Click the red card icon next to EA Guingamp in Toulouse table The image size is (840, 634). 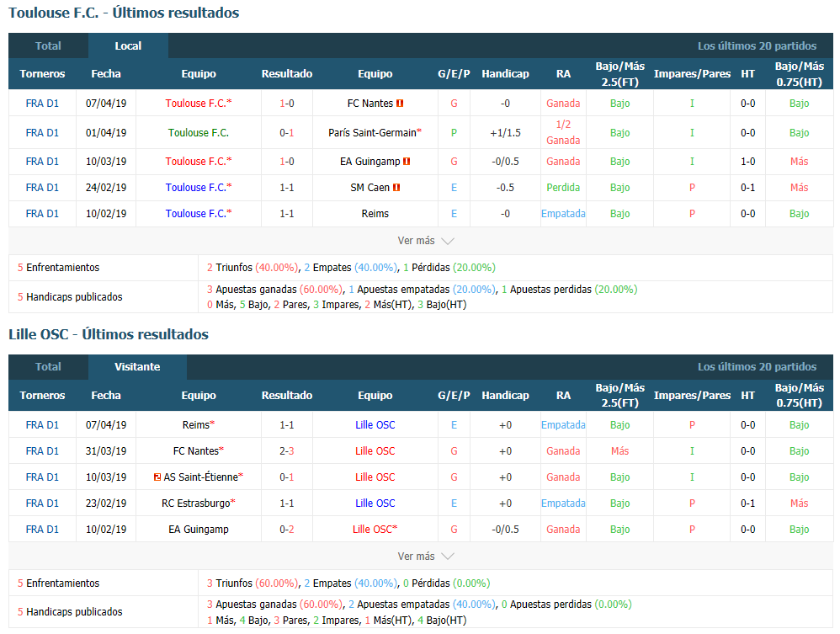[407, 162]
